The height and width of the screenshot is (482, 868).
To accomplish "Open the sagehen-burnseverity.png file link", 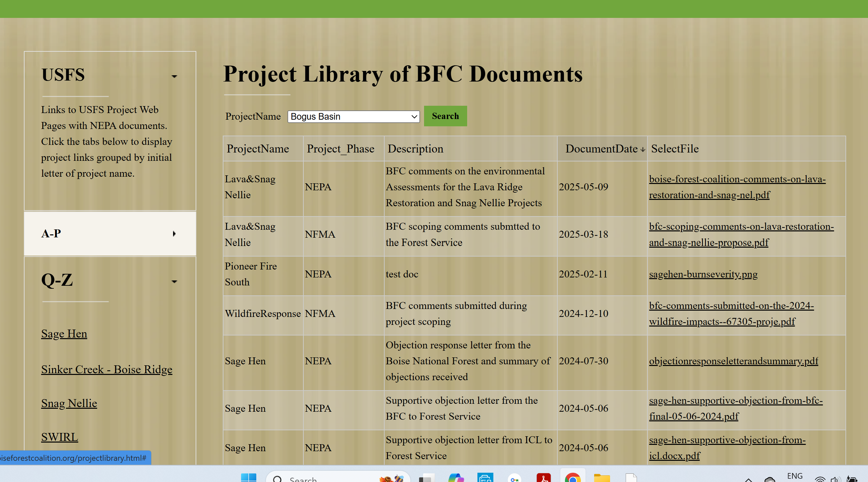I will pos(703,274).
